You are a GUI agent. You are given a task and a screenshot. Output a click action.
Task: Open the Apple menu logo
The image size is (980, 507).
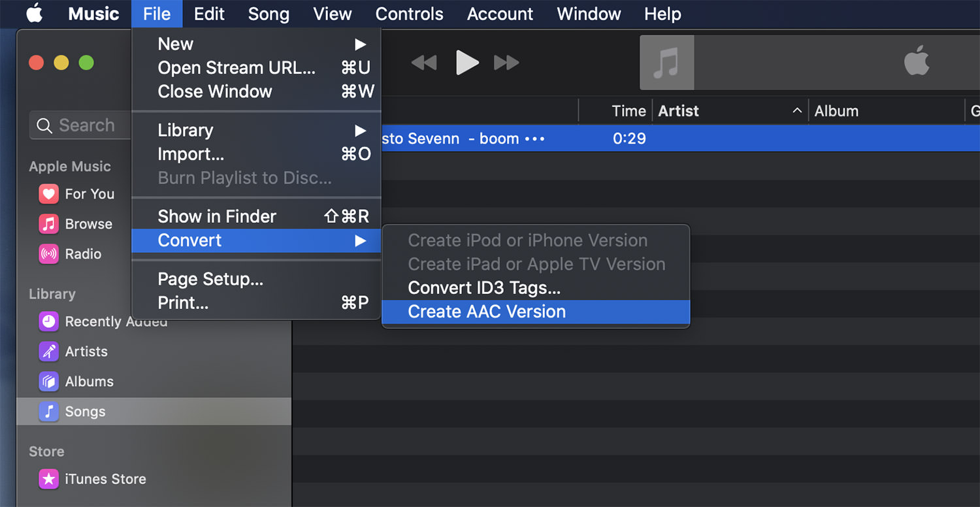tap(34, 13)
